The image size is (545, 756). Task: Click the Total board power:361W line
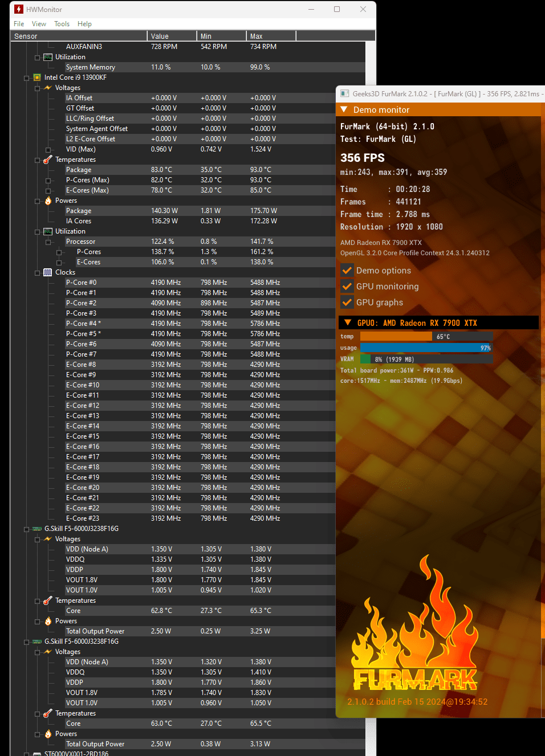point(397,370)
